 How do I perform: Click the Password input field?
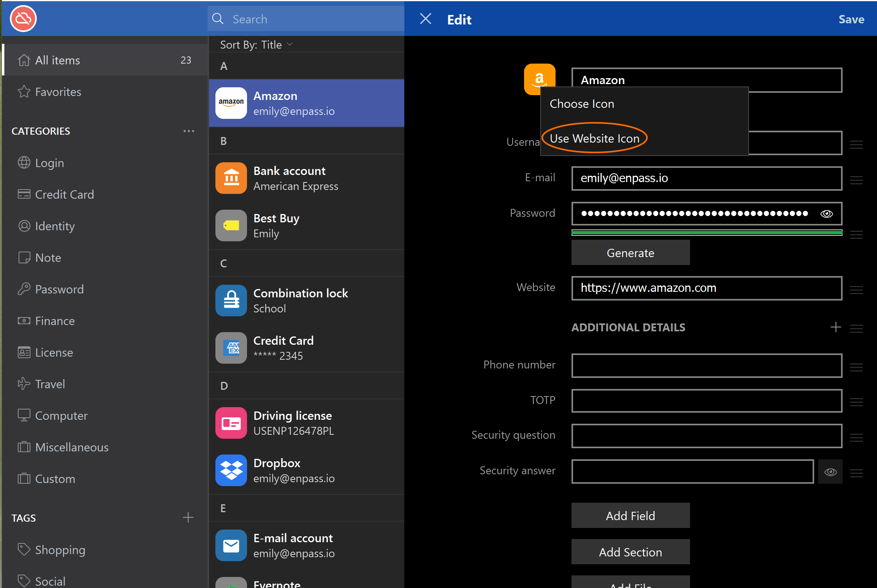point(707,214)
